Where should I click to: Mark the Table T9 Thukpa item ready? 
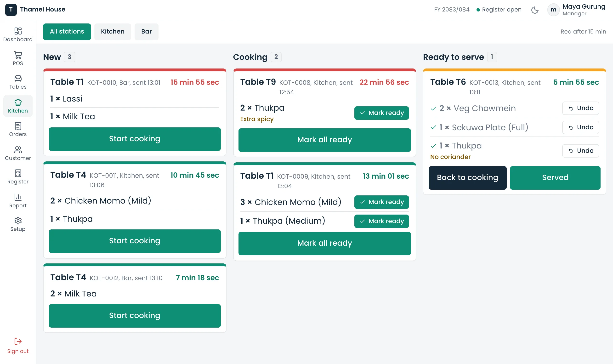click(381, 113)
